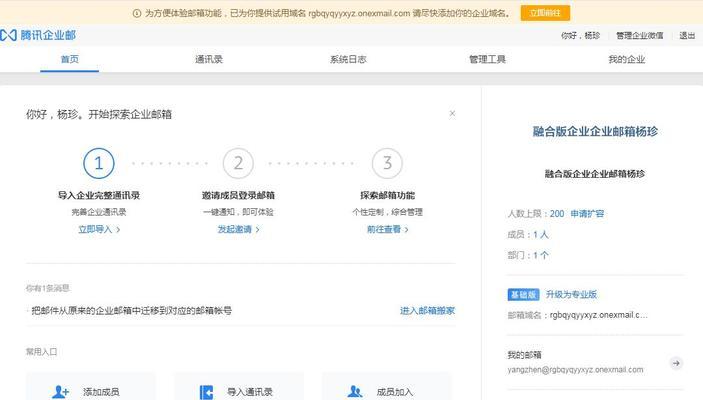
Task: Click the 发起邀请 link
Action: (239, 229)
